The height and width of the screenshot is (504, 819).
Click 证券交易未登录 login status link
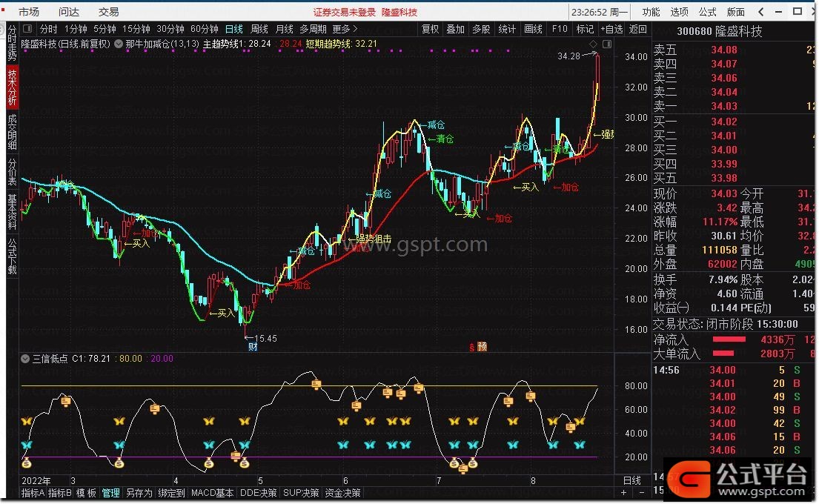[x=345, y=12]
